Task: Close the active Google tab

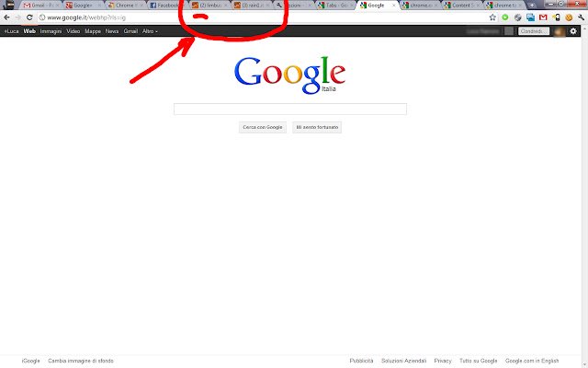Action: coord(393,6)
